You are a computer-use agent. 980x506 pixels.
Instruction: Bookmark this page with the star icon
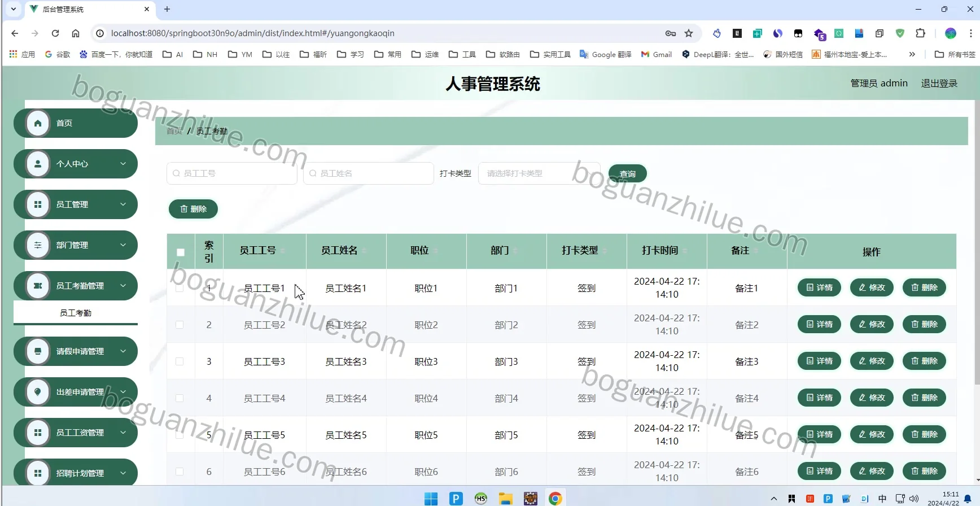pos(689,33)
